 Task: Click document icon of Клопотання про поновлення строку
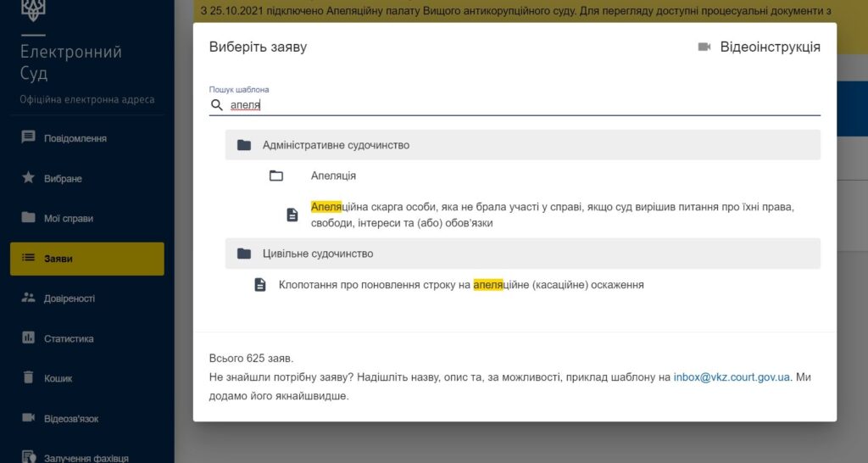(x=260, y=285)
